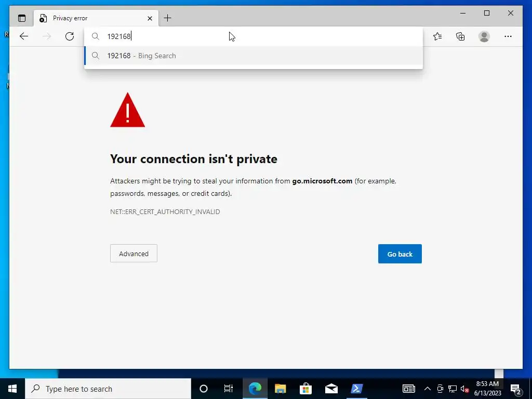The image size is (532, 399).
Task: Open Microsoft Store from taskbar
Action: (305, 389)
